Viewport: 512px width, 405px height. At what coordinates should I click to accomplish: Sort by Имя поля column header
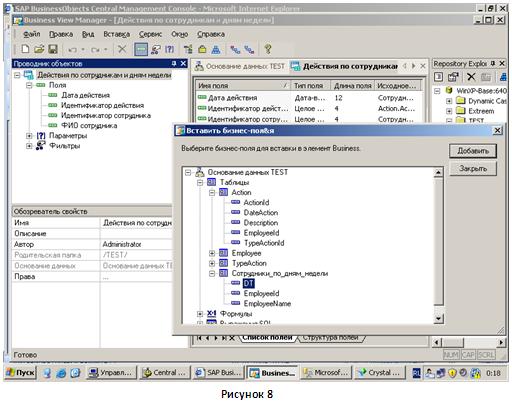(x=243, y=86)
